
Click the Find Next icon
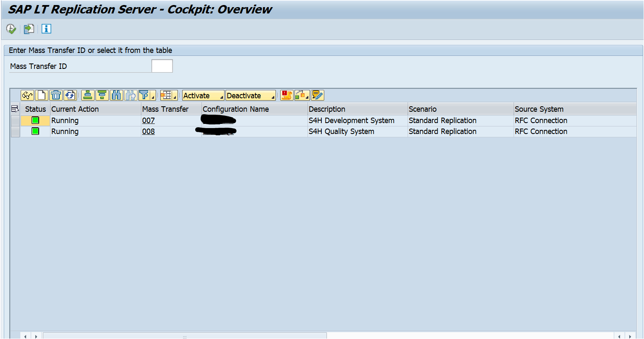(131, 95)
